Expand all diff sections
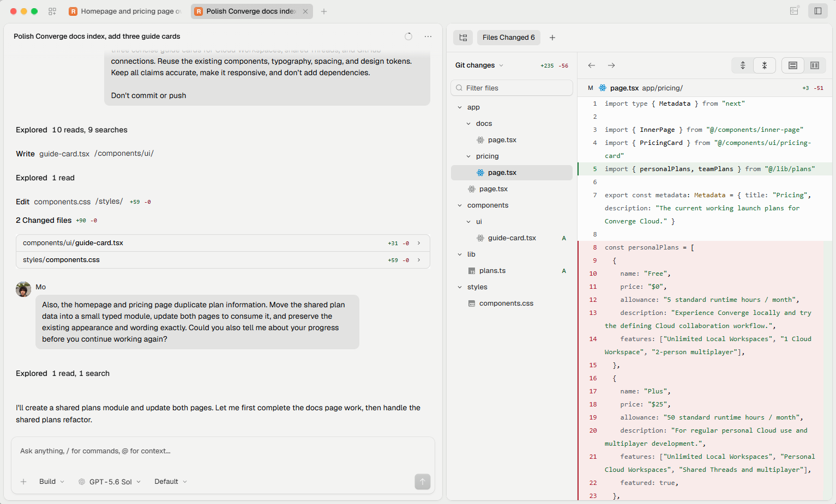The height and width of the screenshot is (504, 836). pyautogui.click(x=743, y=65)
